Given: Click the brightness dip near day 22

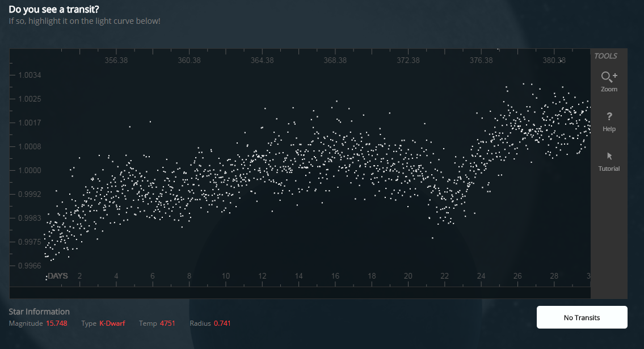Looking at the screenshot, I should click(446, 204).
